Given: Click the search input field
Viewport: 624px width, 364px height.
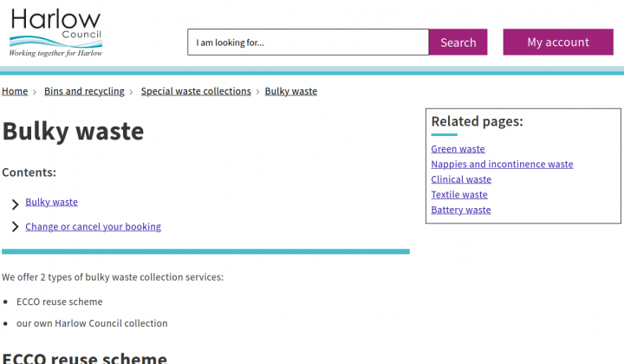Looking at the screenshot, I should coord(308,42).
